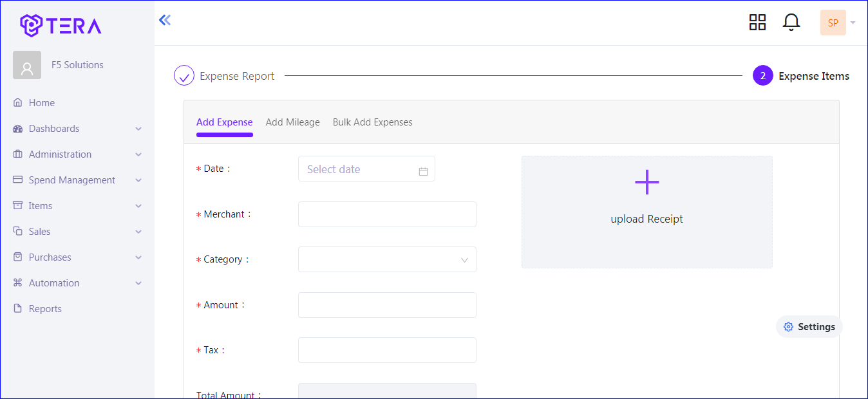Expand the Spend Management chevron
Screen dimensions: 868x399
click(x=138, y=180)
